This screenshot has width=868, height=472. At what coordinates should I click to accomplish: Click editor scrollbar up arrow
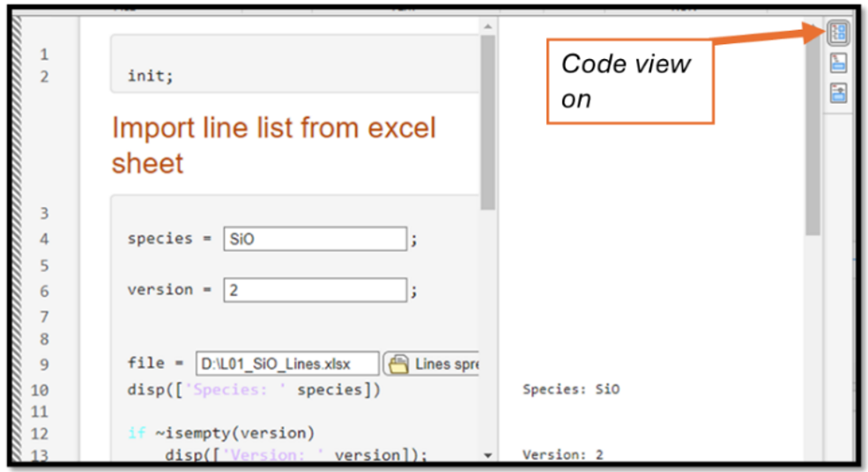(x=487, y=26)
